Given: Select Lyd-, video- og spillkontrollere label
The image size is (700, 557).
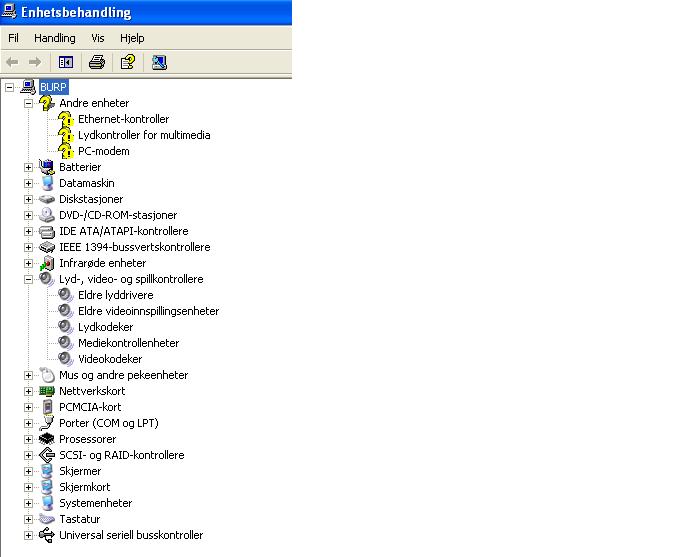Looking at the screenshot, I should 131,279.
